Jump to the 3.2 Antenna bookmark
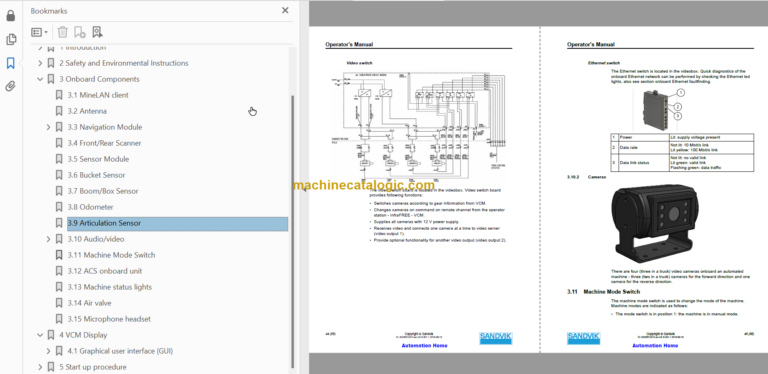768x374 pixels. tap(87, 111)
